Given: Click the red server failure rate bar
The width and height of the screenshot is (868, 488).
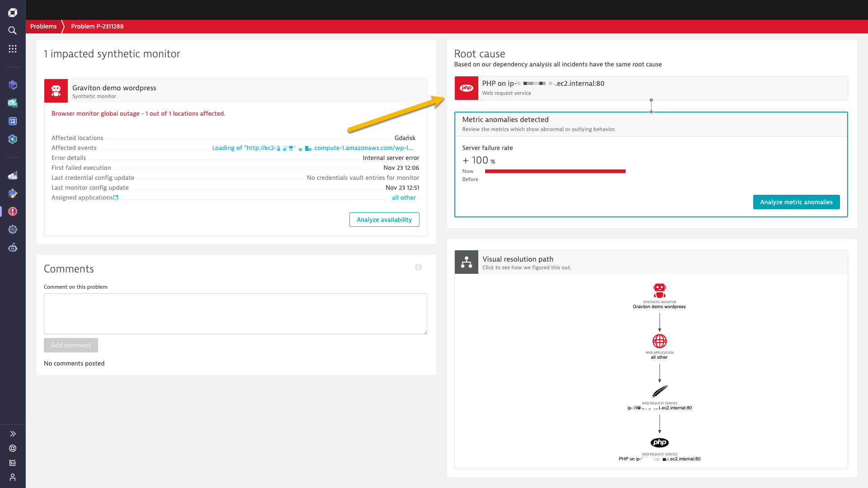Looking at the screenshot, I should [x=555, y=171].
